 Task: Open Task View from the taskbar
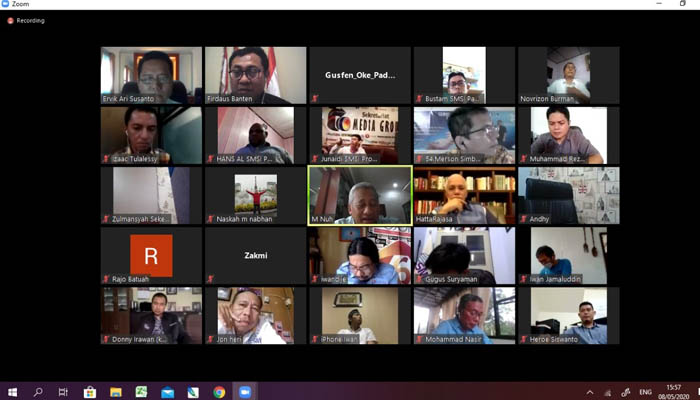(64, 391)
